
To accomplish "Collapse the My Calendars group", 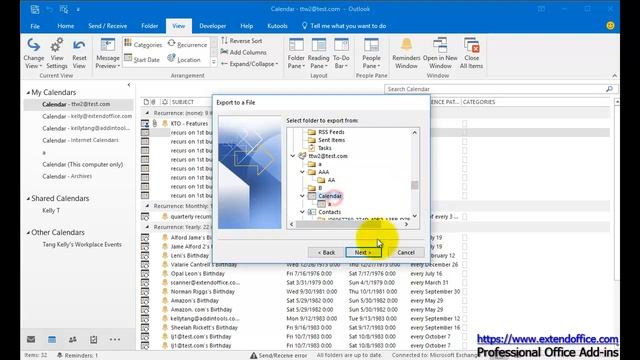I will point(28,93).
